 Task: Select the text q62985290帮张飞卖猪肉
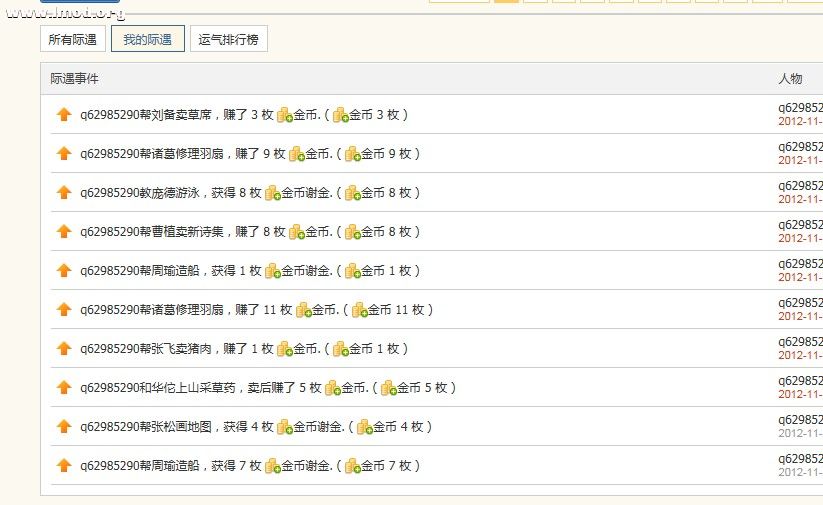point(145,349)
